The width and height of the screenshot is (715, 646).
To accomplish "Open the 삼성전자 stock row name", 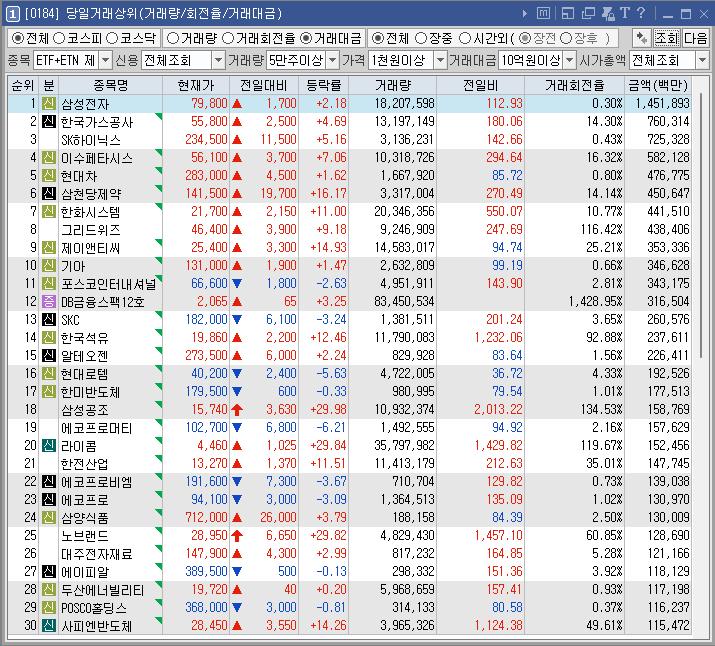I will [85, 104].
